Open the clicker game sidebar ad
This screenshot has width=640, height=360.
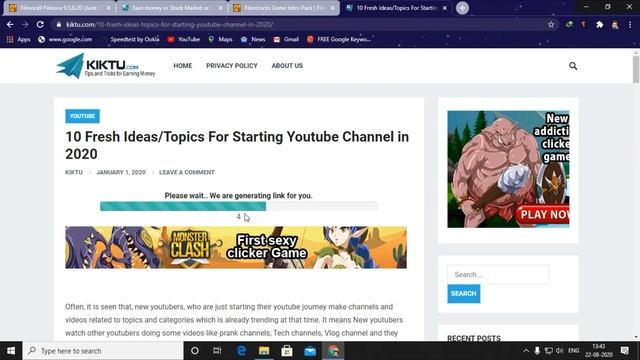coord(508,169)
